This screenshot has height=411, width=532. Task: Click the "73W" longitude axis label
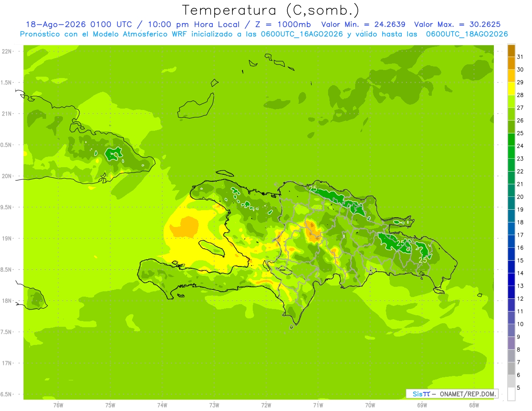coord(214,405)
